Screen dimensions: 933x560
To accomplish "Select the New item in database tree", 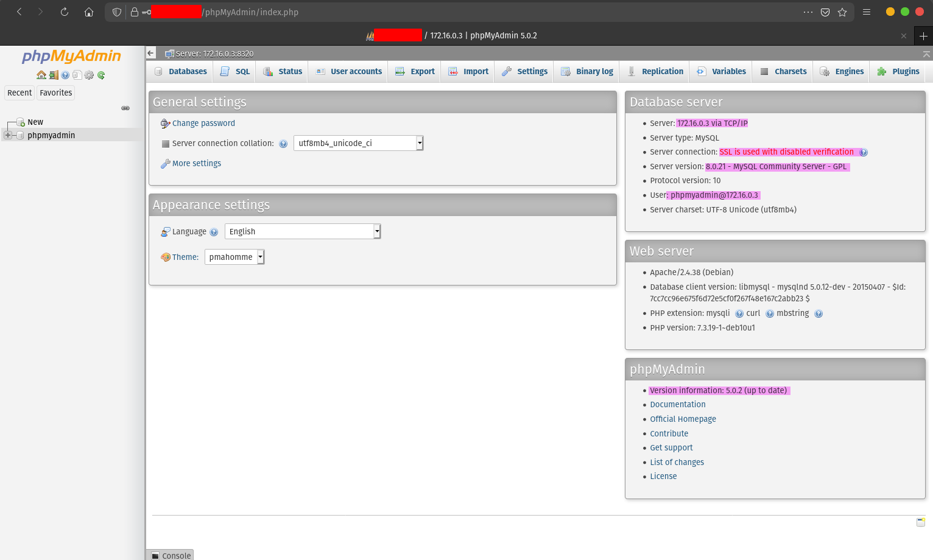I will [x=35, y=122].
